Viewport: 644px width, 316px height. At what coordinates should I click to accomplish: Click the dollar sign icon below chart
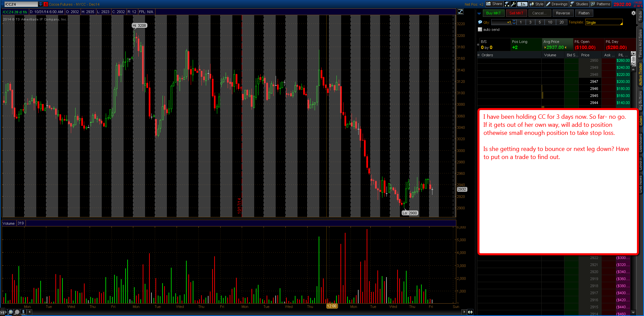tap(24, 312)
